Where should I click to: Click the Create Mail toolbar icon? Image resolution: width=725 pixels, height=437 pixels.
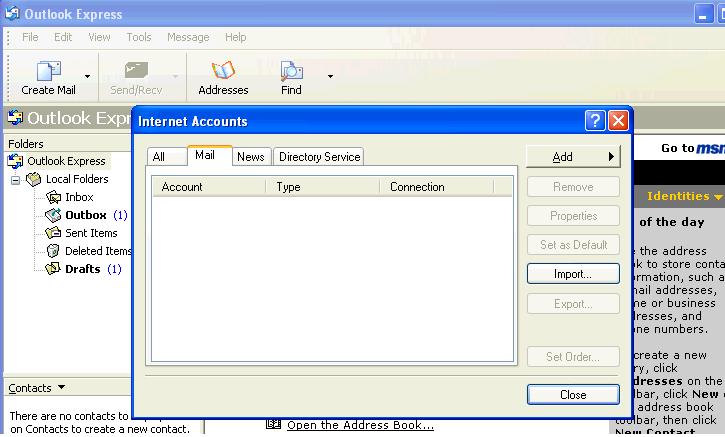49,71
